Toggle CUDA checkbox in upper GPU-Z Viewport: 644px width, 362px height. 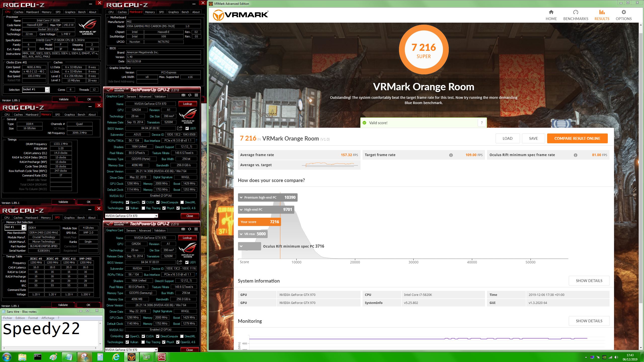coord(144,202)
